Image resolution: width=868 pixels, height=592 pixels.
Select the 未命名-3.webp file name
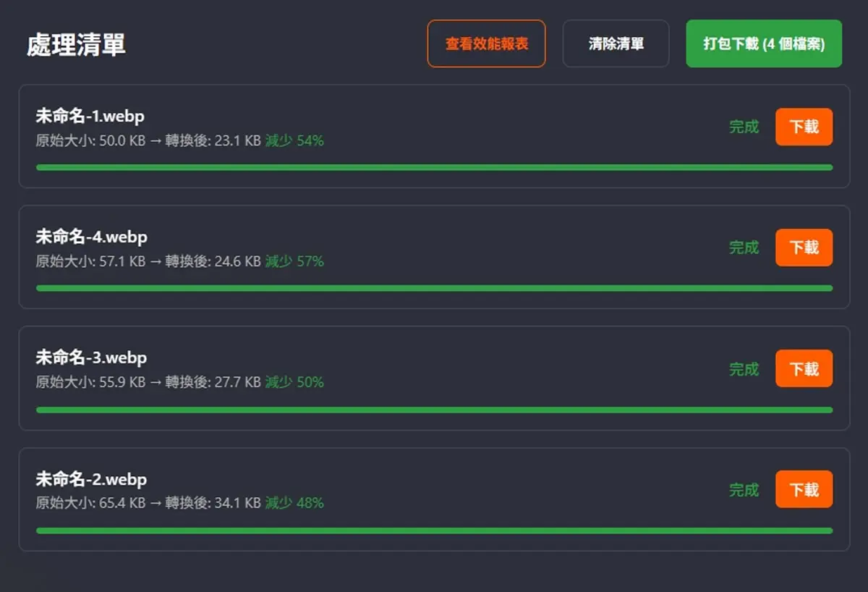point(91,358)
